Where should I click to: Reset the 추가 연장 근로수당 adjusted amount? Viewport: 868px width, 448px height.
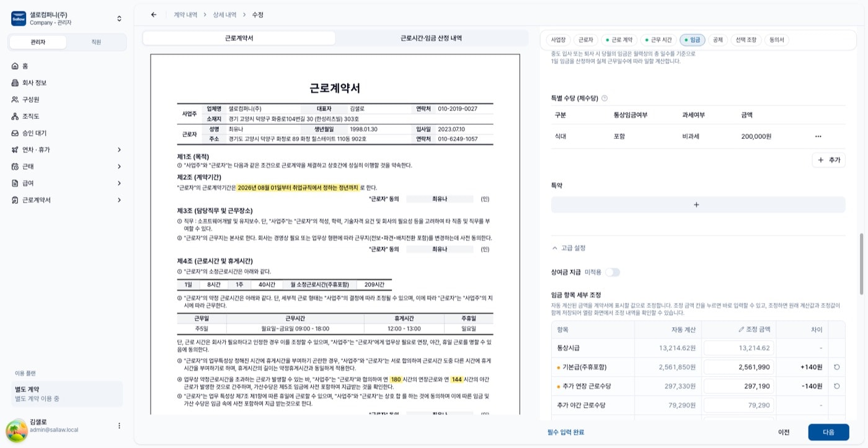pyautogui.click(x=836, y=386)
